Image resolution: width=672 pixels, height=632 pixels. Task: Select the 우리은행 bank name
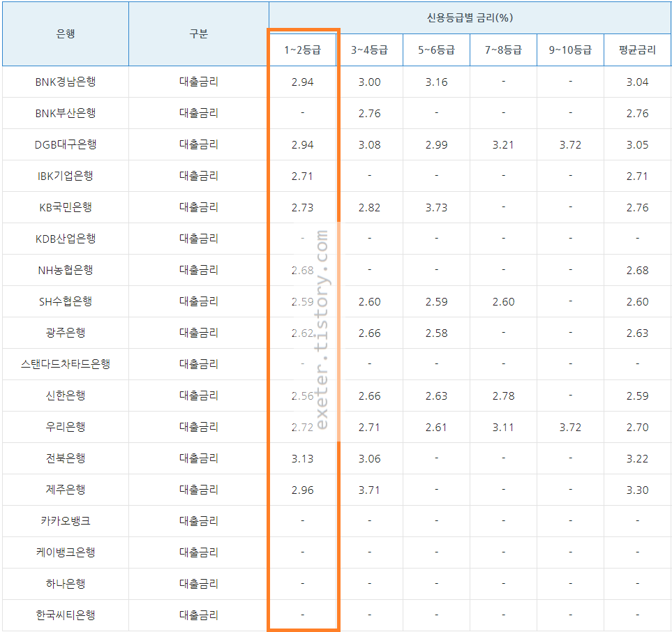coord(66,427)
